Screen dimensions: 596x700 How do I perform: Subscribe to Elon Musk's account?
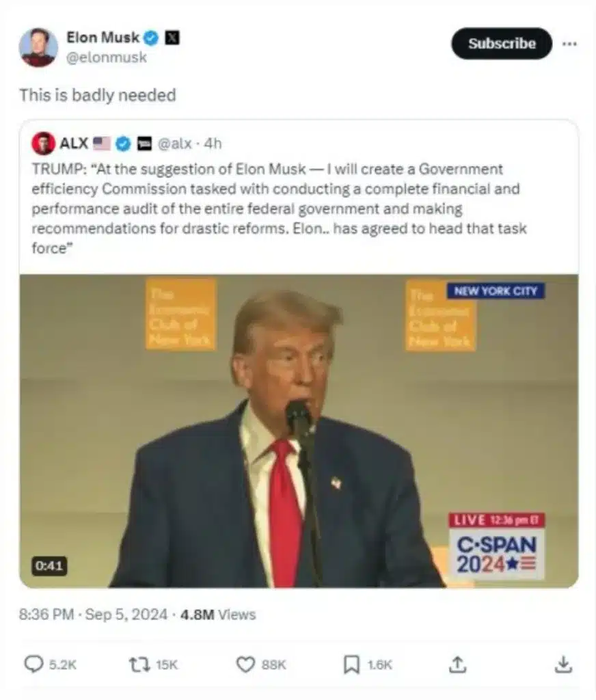point(502,43)
